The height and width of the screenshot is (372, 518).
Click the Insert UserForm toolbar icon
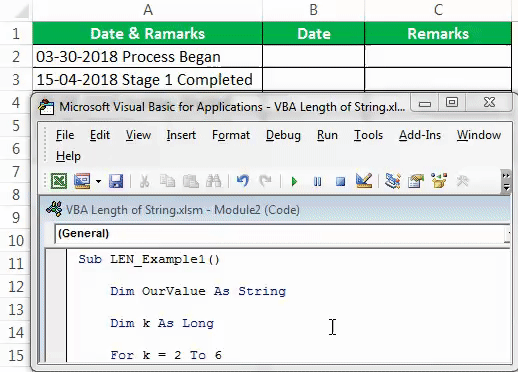82,181
